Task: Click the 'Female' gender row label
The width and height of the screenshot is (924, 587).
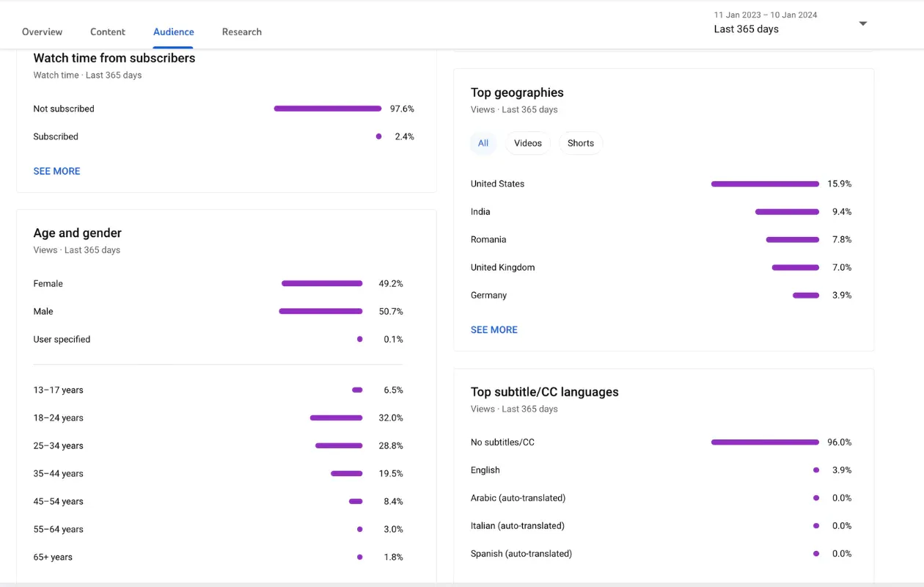Action: 48,283
